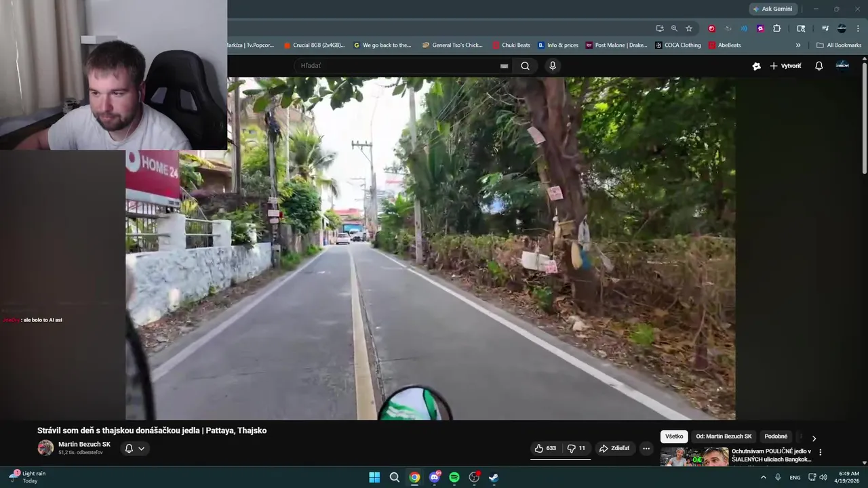Screen dimensions: 868x488
Task: Show hidden system tray icons
Action: pos(763,477)
